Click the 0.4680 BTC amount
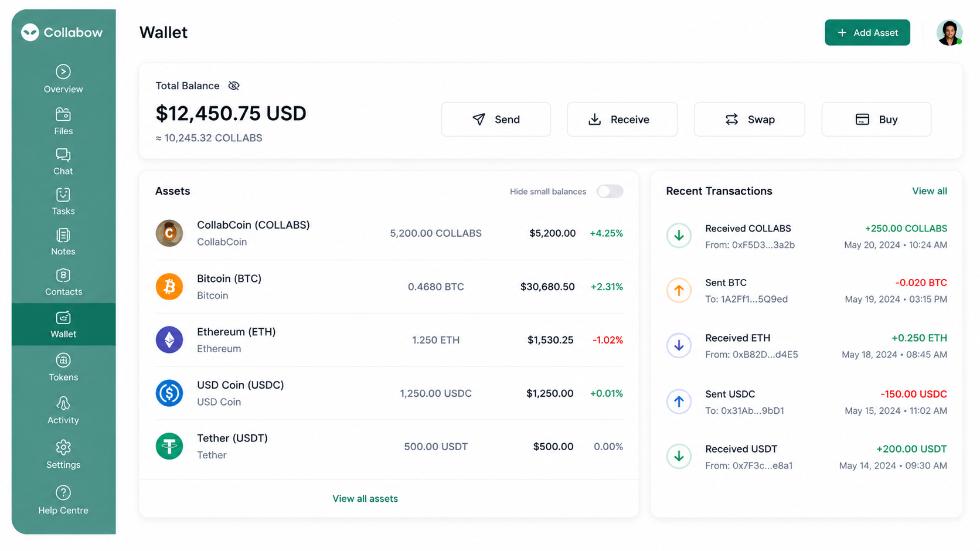Image resolution: width=980 pixels, height=551 pixels. [435, 287]
